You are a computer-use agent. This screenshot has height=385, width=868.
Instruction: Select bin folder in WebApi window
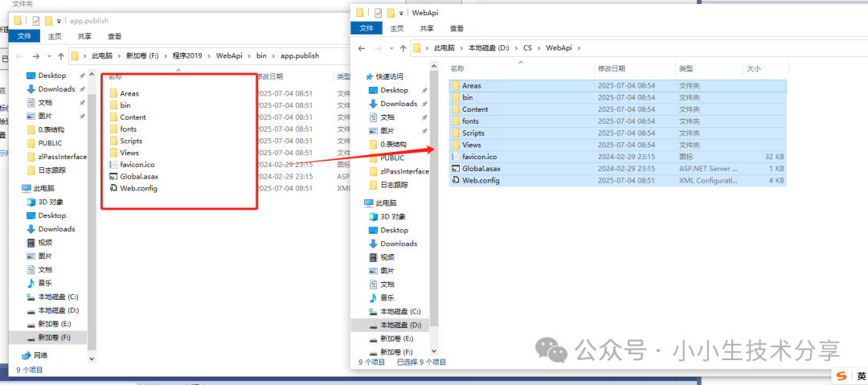[x=617, y=97]
